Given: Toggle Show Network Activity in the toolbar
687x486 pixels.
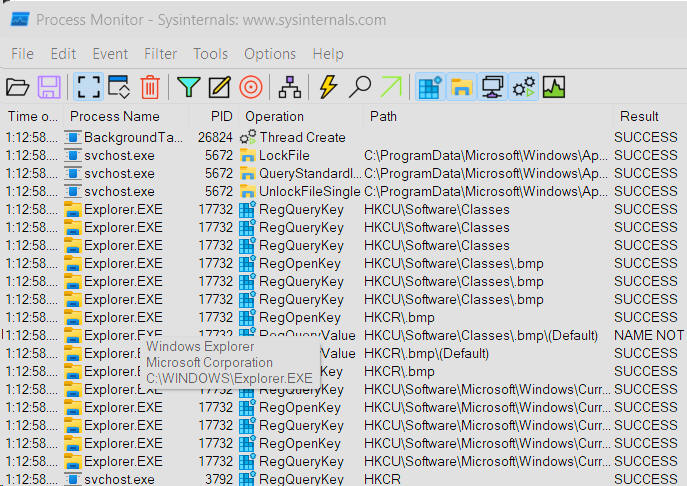Looking at the screenshot, I should pyautogui.click(x=492, y=87).
